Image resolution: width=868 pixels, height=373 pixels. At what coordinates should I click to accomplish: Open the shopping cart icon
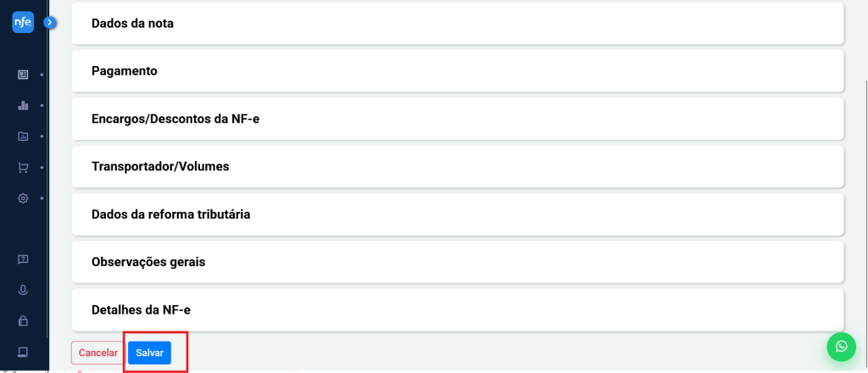click(23, 167)
